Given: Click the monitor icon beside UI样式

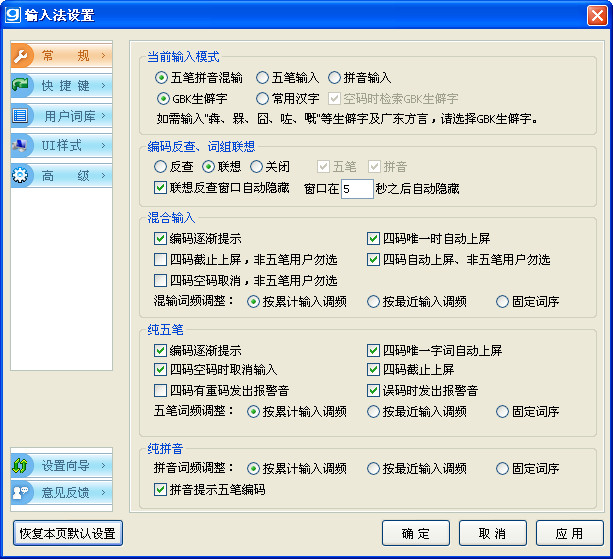Looking at the screenshot, I should pyautogui.click(x=20, y=145).
